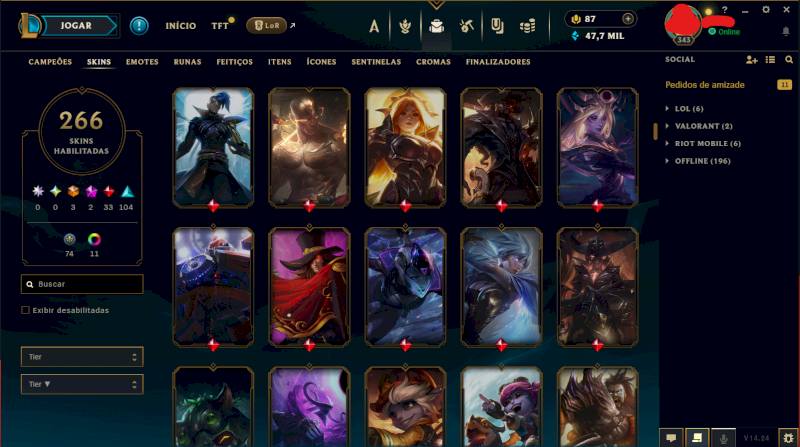
Task: Click the add friend icon
Action: click(752, 60)
